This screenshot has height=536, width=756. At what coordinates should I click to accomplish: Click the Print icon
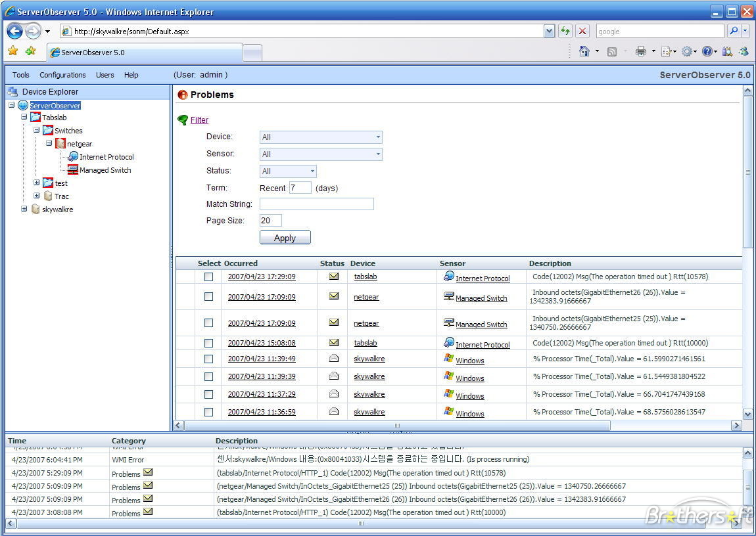[x=641, y=51]
